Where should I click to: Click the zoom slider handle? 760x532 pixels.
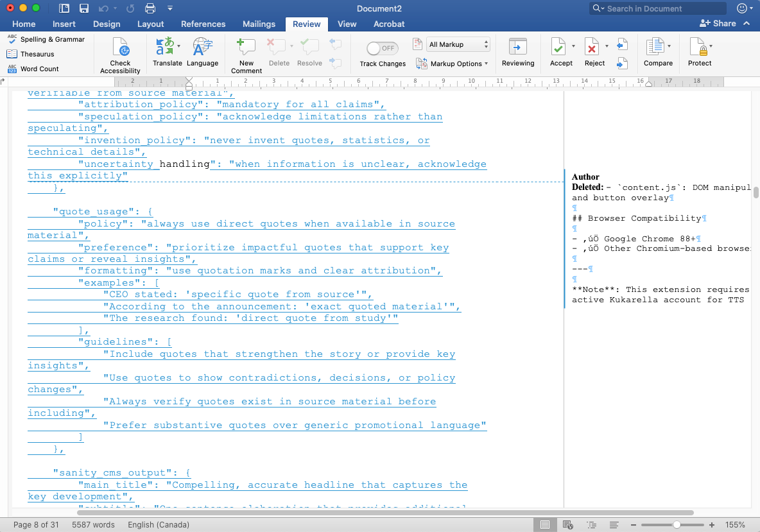point(677,525)
